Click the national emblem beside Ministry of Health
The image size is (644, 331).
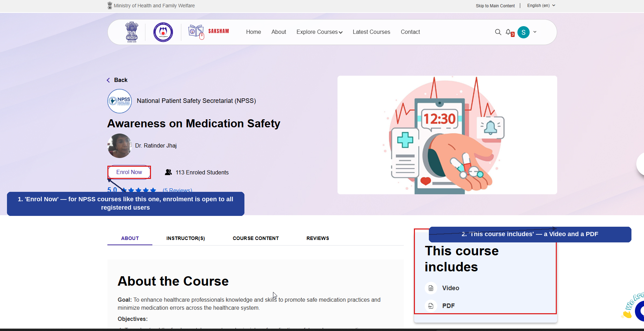[110, 6]
